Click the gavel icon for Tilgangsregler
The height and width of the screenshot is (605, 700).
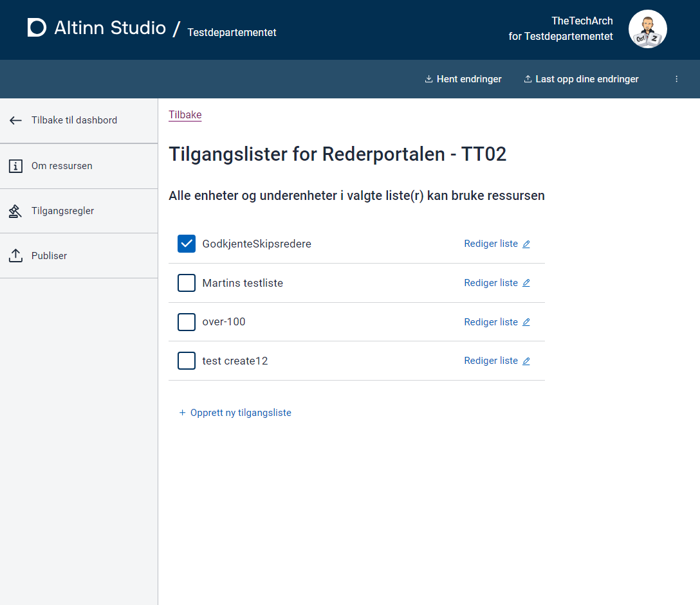coord(15,211)
